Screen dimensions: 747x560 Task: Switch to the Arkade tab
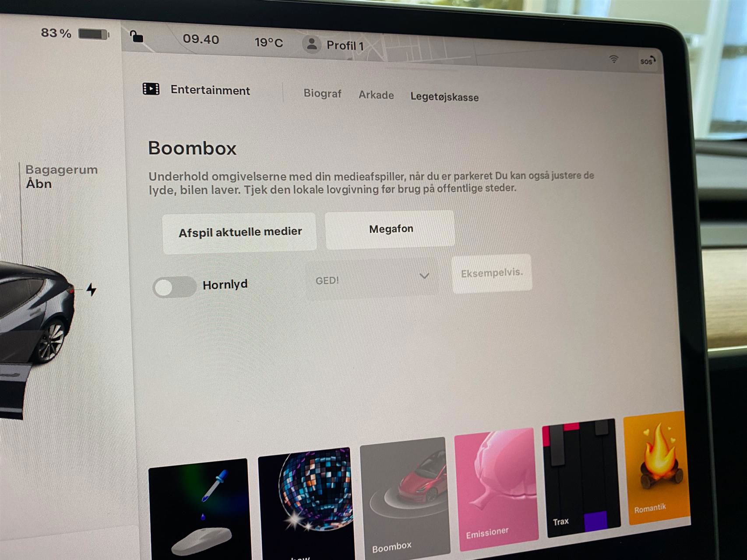point(376,95)
